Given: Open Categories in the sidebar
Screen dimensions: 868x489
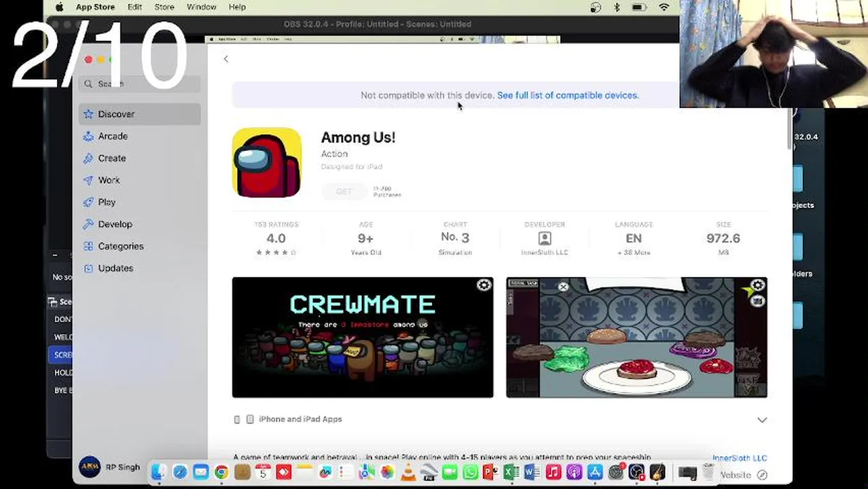Looking at the screenshot, I should (x=139, y=246).
